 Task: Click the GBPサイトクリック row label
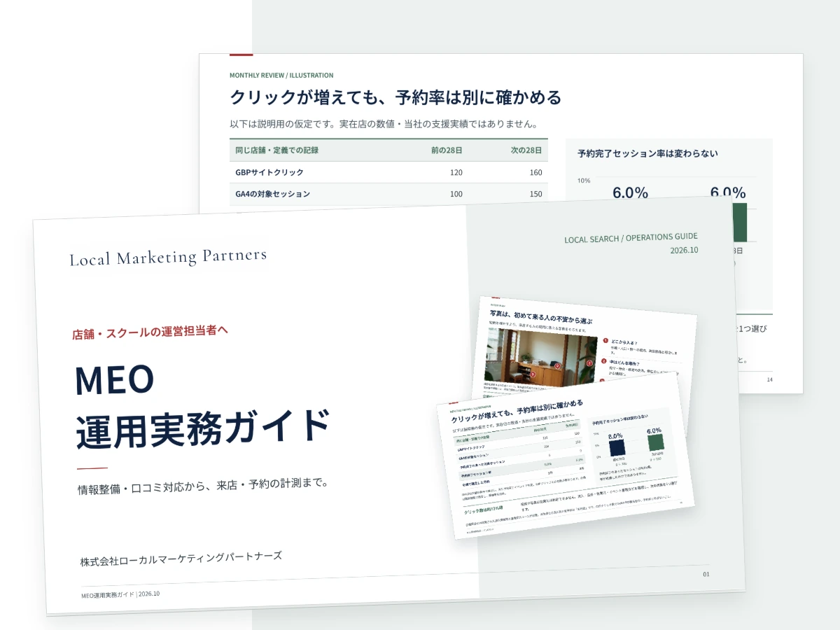click(269, 172)
